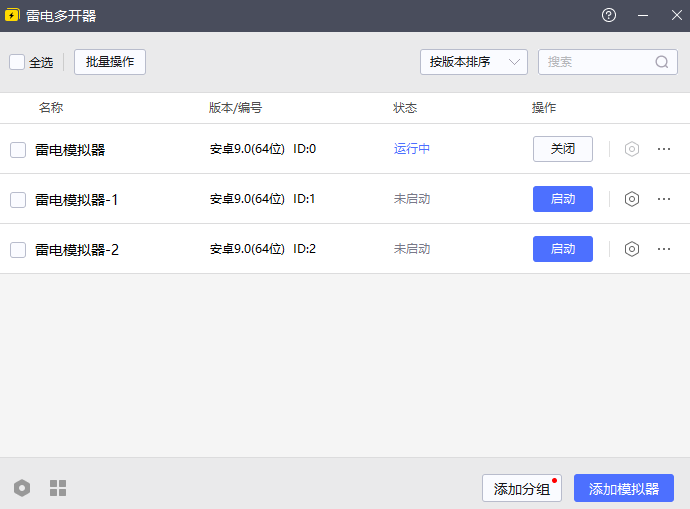Click the 添加分组 add group button
The image size is (690, 509).
tap(521, 488)
